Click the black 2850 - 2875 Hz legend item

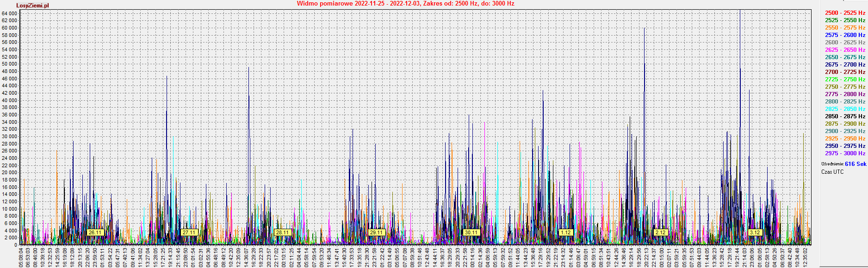[845, 116]
